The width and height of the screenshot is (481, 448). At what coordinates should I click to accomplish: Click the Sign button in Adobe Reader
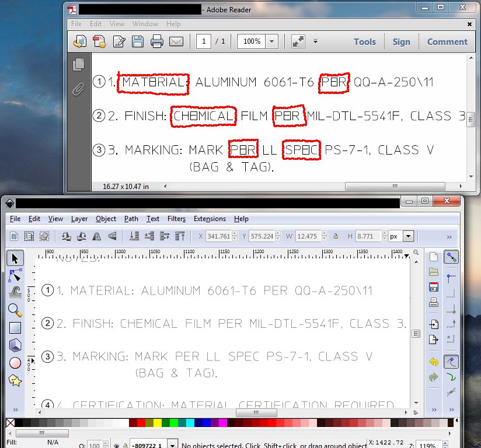(x=402, y=41)
